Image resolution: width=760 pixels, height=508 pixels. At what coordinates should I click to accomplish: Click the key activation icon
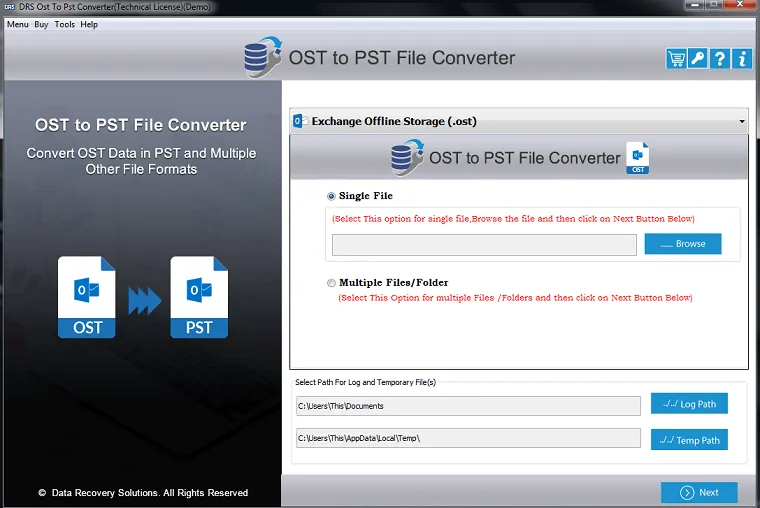pyautogui.click(x=697, y=59)
